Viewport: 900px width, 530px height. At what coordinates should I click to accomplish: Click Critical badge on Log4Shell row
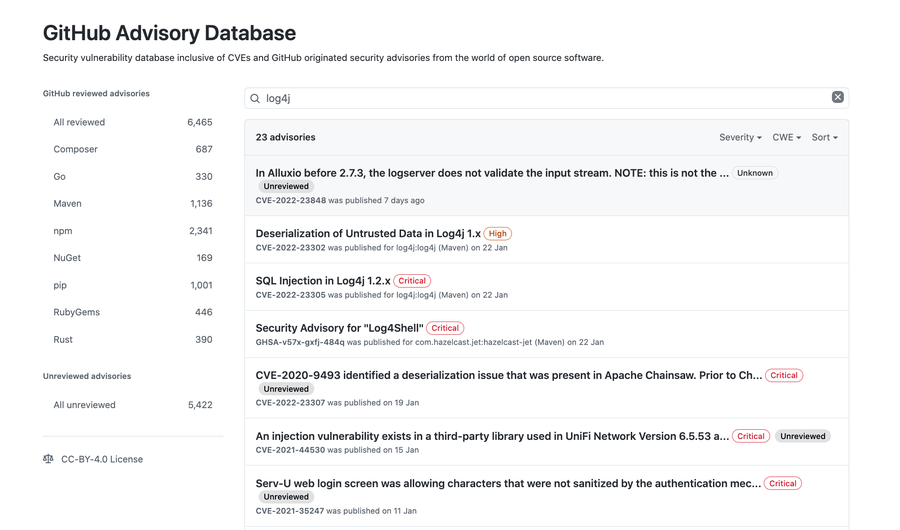coord(445,328)
